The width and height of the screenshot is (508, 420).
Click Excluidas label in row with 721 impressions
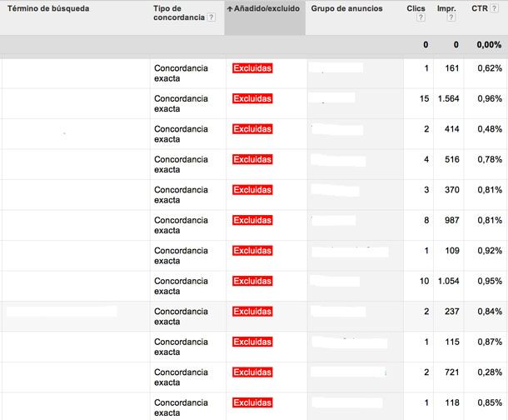pyautogui.click(x=252, y=372)
